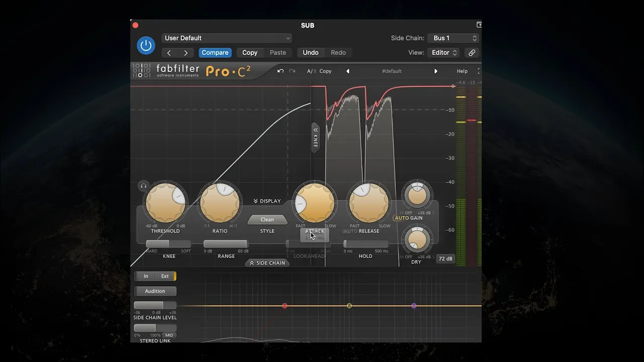Select the Ext side chain source
644x362 pixels.
[166, 276]
